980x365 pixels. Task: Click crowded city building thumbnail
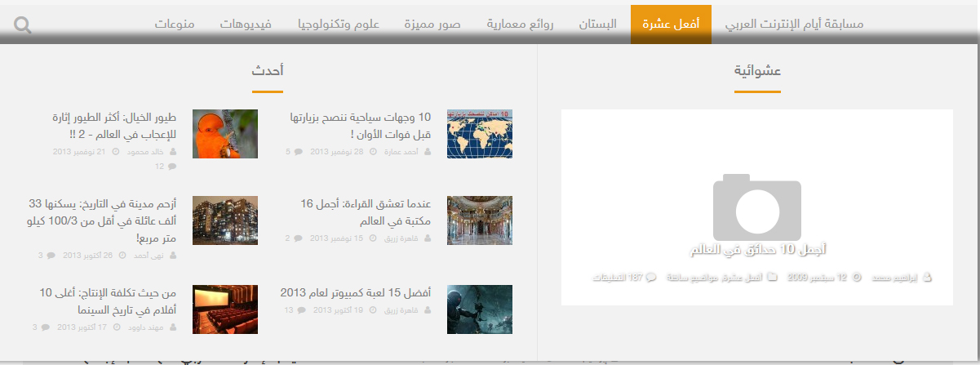pyautogui.click(x=225, y=220)
